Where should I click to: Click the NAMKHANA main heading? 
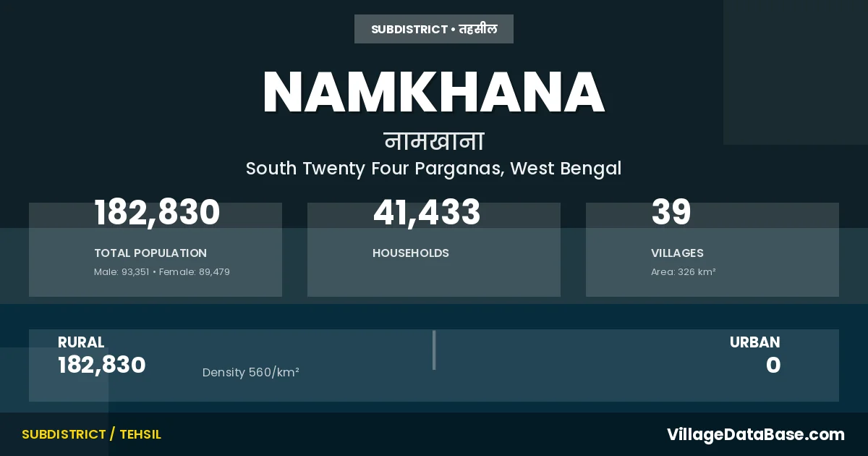(433, 93)
